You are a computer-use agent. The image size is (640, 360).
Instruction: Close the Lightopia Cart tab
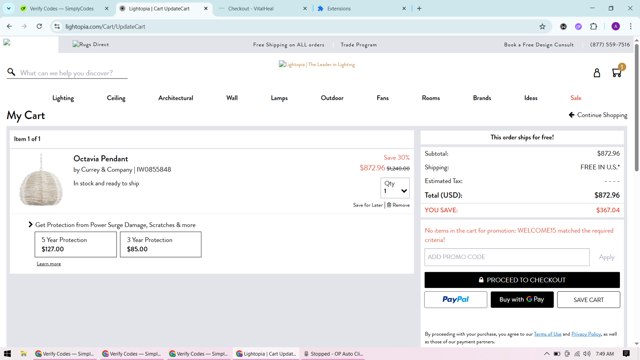[206, 9]
